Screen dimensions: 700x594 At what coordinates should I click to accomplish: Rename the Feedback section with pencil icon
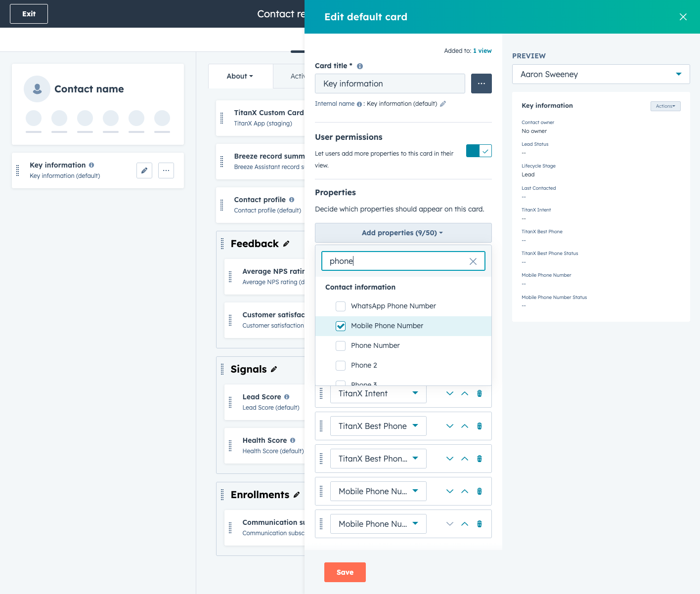(286, 244)
